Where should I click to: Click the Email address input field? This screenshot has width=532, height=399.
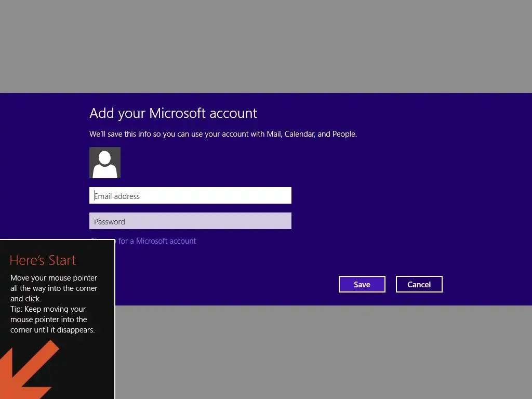(190, 195)
